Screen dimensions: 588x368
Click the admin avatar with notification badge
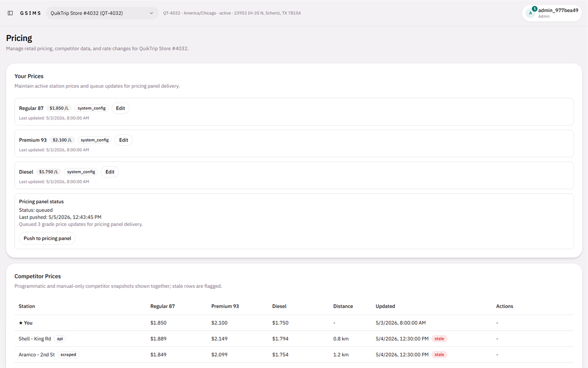coord(531,13)
